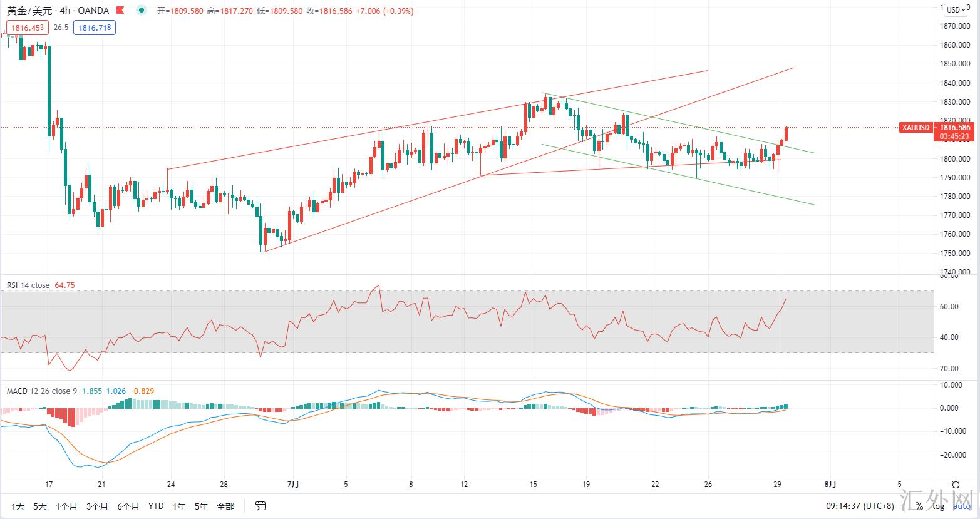Toggle log scale mode
Screen dimensions: 980x519
pyautogui.click(x=937, y=506)
